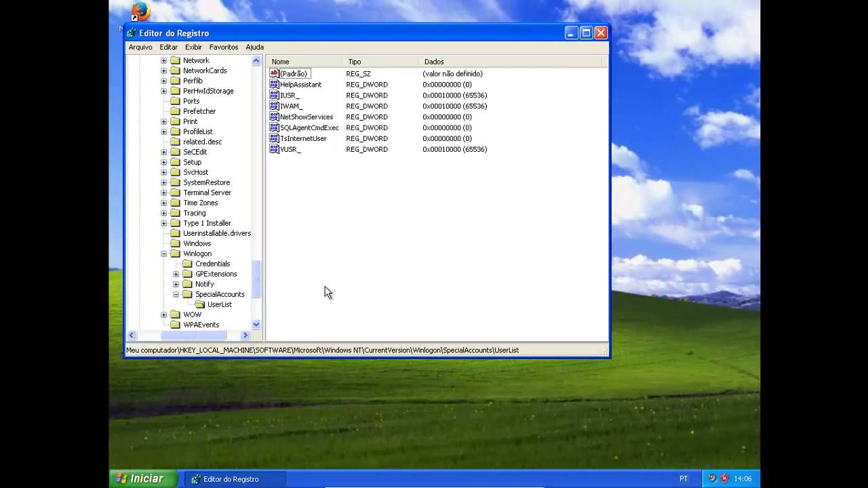
Task: Click the Iniciar start button
Action: [143, 479]
